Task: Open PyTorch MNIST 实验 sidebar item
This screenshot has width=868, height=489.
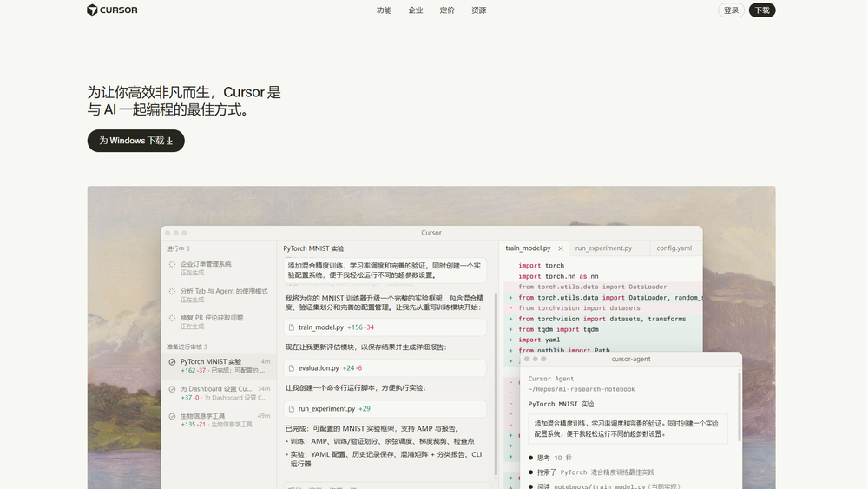Action: pyautogui.click(x=219, y=366)
